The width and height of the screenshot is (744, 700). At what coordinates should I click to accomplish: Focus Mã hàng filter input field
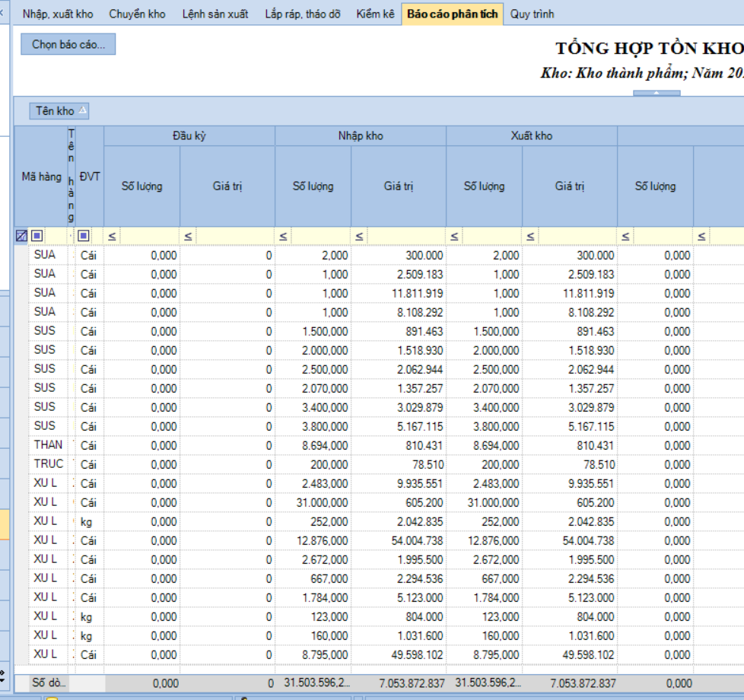pyautogui.click(x=56, y=236)
